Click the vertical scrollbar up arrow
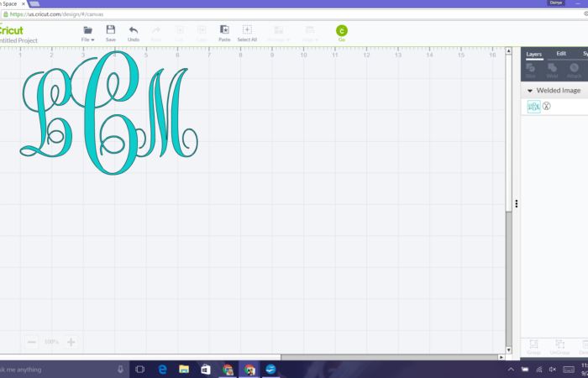The height and width of the screenshot is (378, 588). [508, 51]
